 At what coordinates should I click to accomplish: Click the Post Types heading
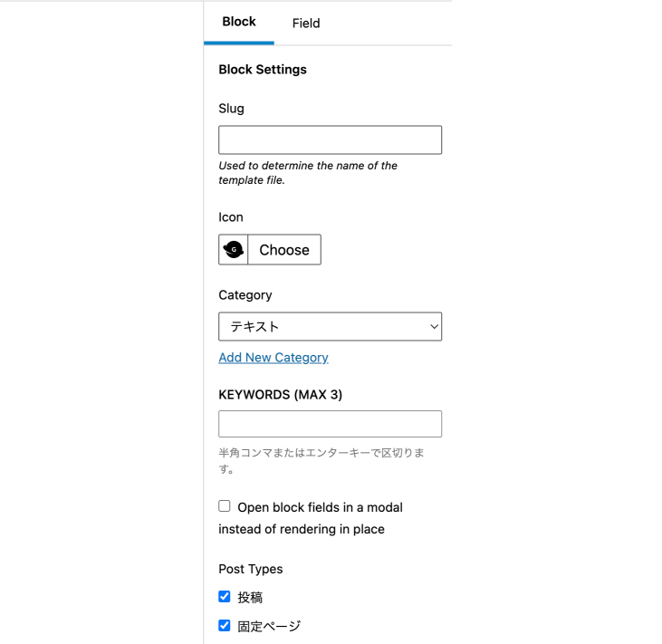(251, 569)
